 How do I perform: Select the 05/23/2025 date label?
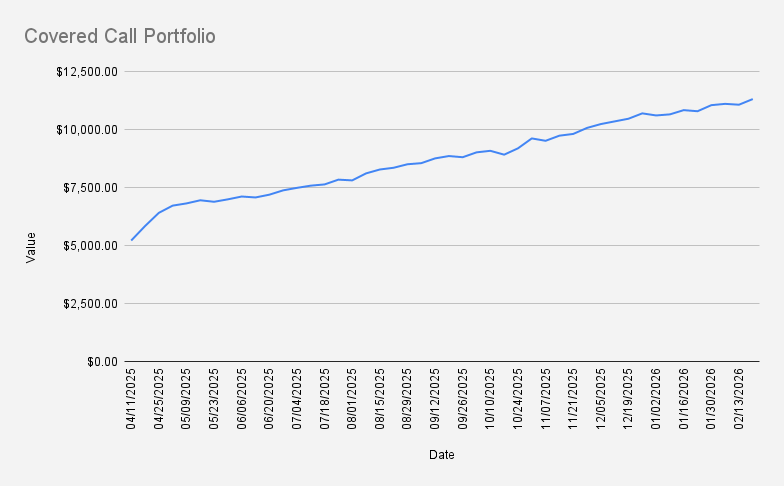pyautogui.click(x=215, y=399)
